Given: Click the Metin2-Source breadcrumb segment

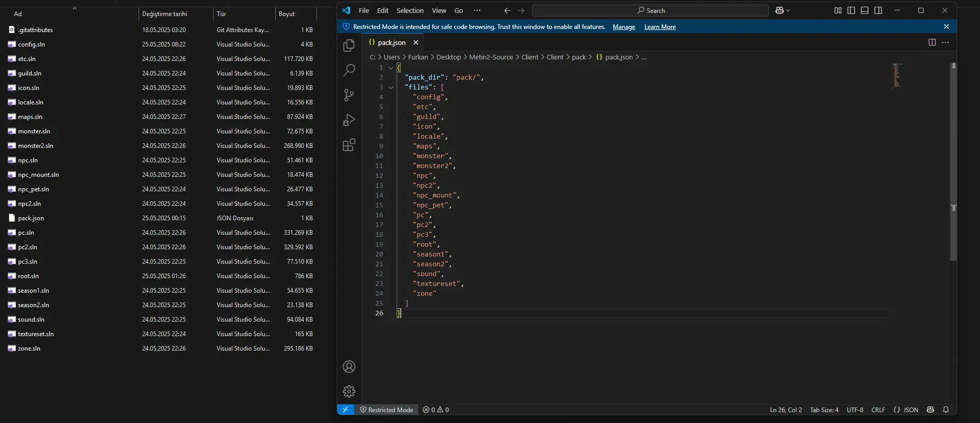Looking at the screenshot, I should pyautogui.click(x=491, y=57).
